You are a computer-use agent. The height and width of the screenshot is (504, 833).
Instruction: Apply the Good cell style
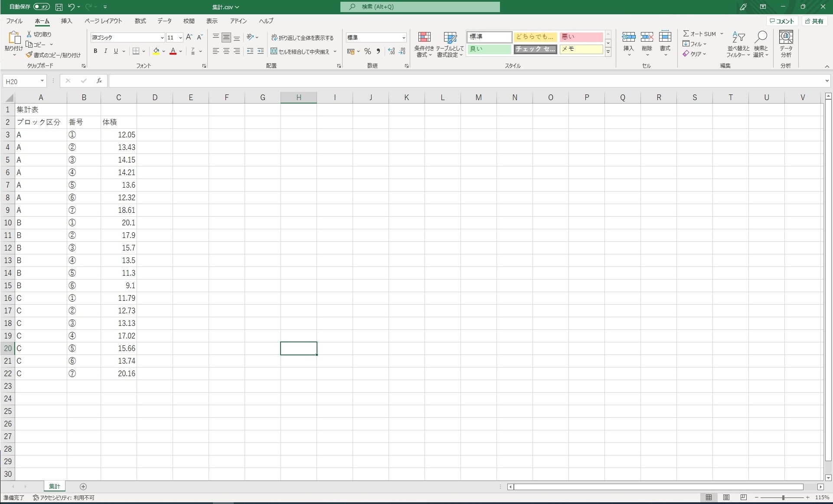coord(490,49)
